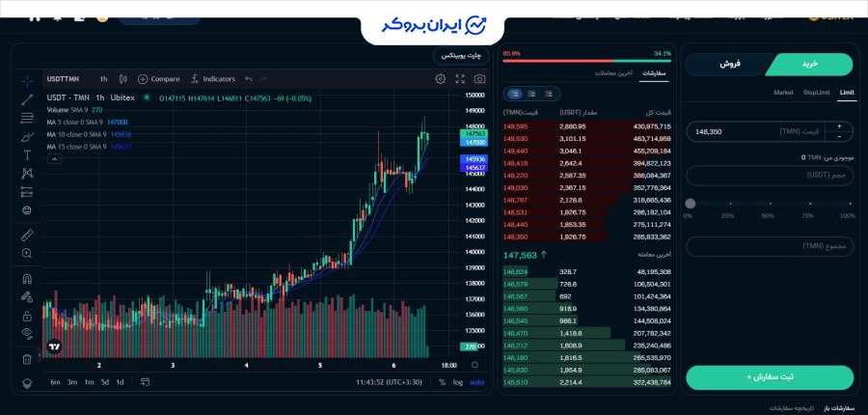Select the Buy (خرید) tab
868x415 pixels.
pos(809,65)
